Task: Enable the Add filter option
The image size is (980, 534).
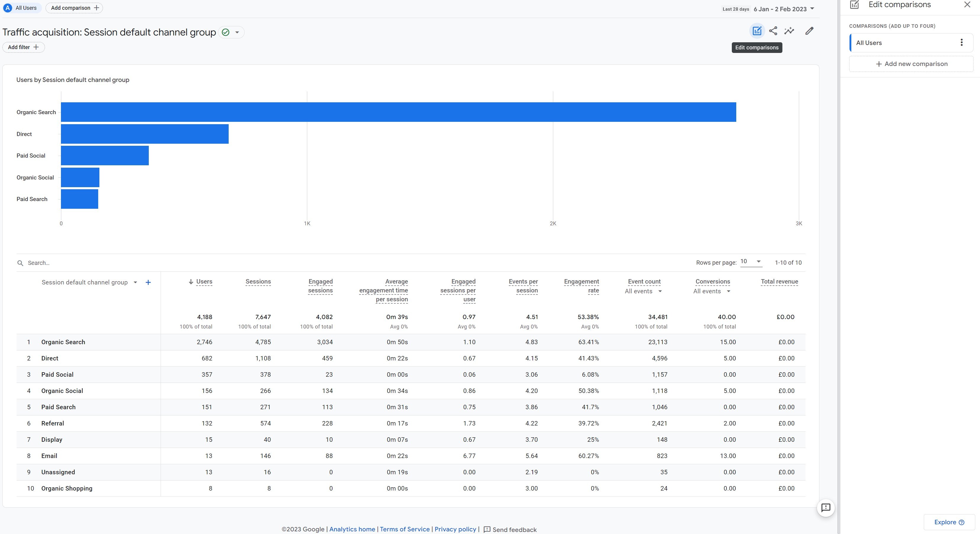Action: point(23,47)
